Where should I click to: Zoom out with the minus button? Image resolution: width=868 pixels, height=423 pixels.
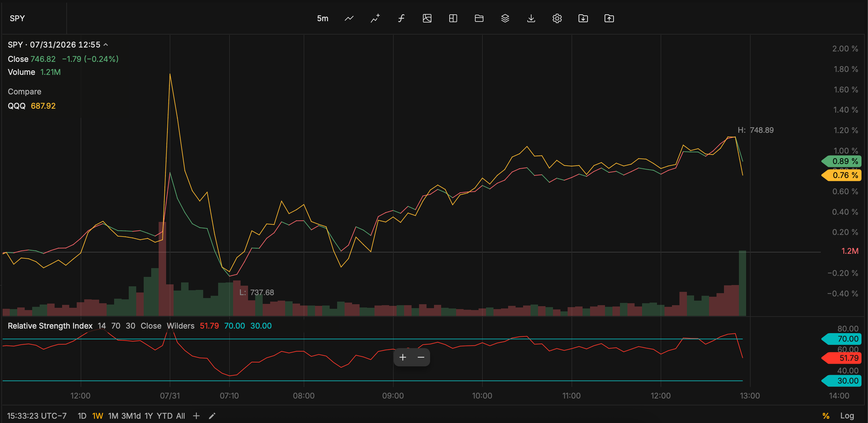pyautogui.click(x=421, y=357)
